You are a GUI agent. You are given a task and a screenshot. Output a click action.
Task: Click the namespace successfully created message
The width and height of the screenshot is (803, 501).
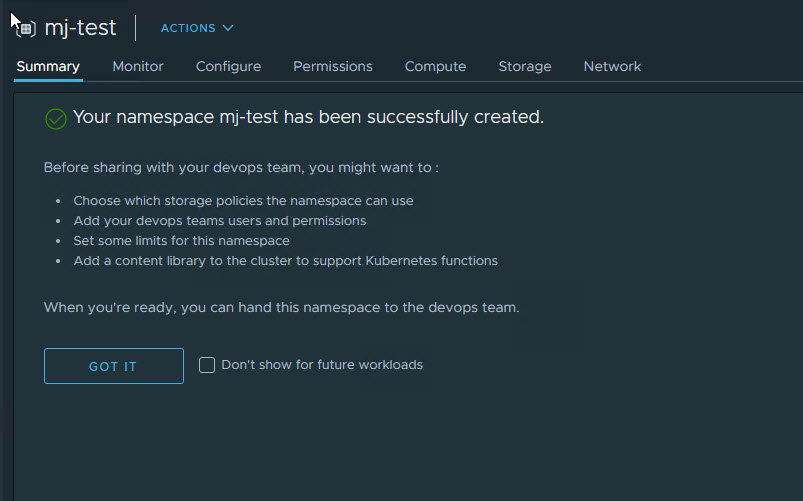(x=308, y=118)
